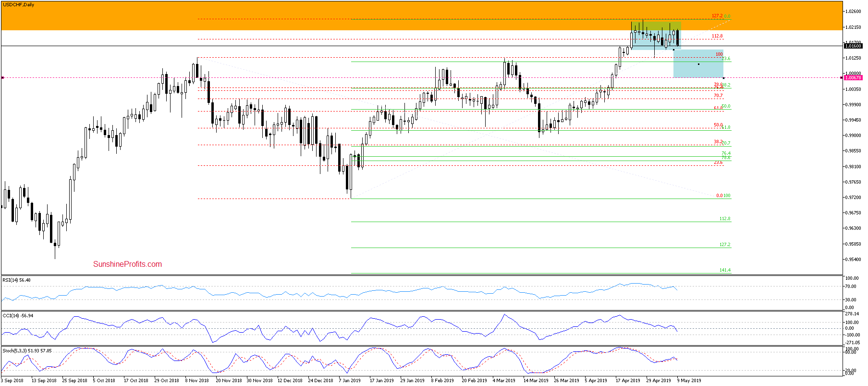Screen dimensions: 868x386
Task: Click the 0.98550 price axis label
Action: point(853,151)
